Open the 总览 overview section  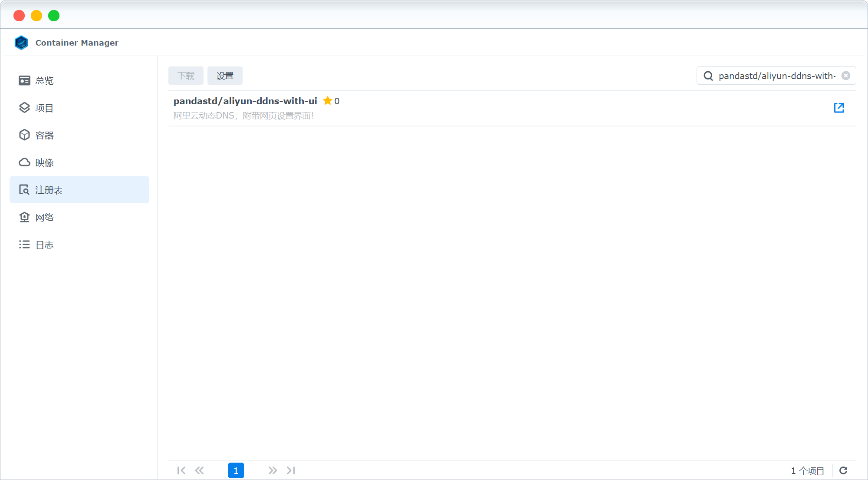click(44, 81)
